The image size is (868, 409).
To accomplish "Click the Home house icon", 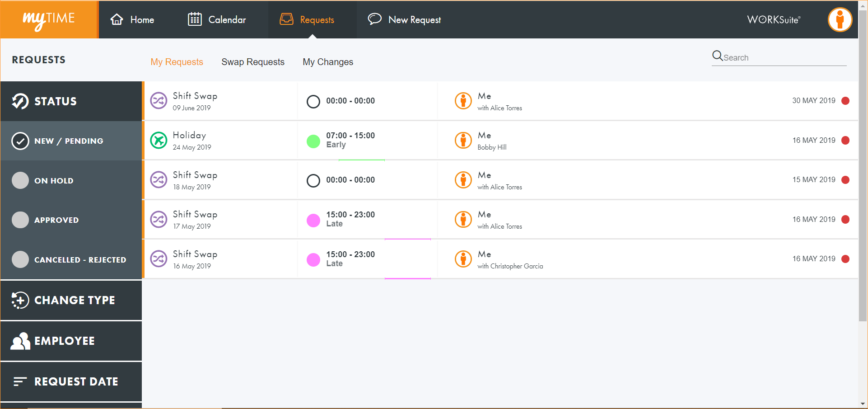I will tap(117, 19).
